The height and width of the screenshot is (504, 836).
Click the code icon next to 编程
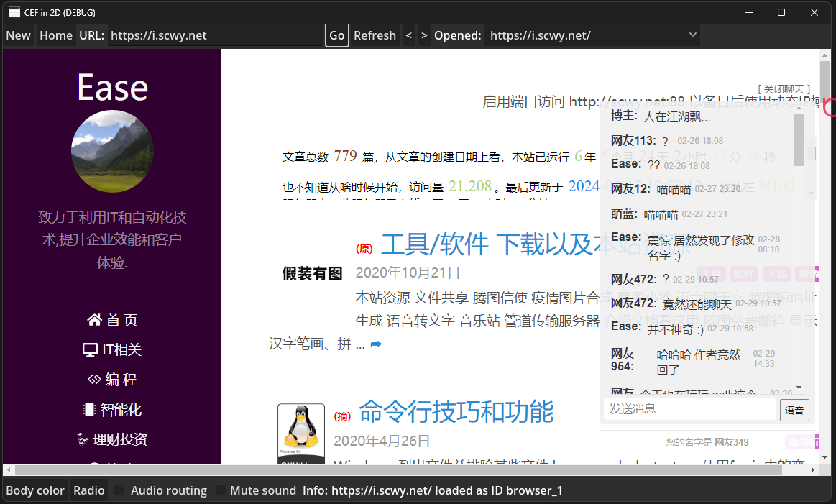(94, 380)
